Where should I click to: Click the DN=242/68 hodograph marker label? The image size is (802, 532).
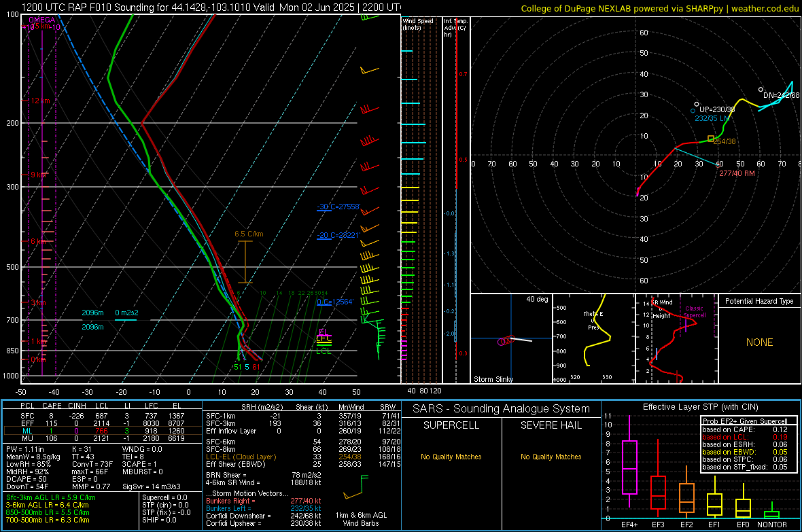point(781,95)
